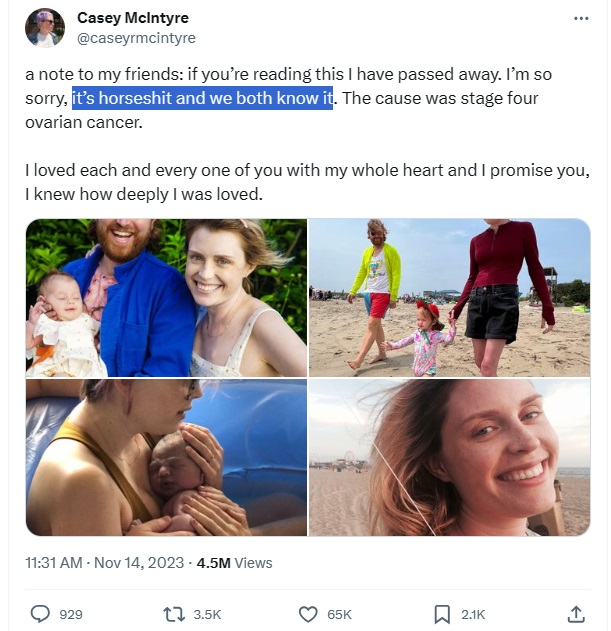Open the @caseyrmcintyre handle link
Screen dimensions: 611x631
point(136,38)
